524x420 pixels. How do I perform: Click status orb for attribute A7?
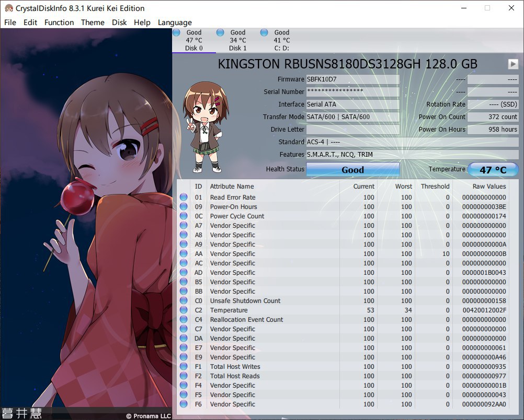(184, 225)
